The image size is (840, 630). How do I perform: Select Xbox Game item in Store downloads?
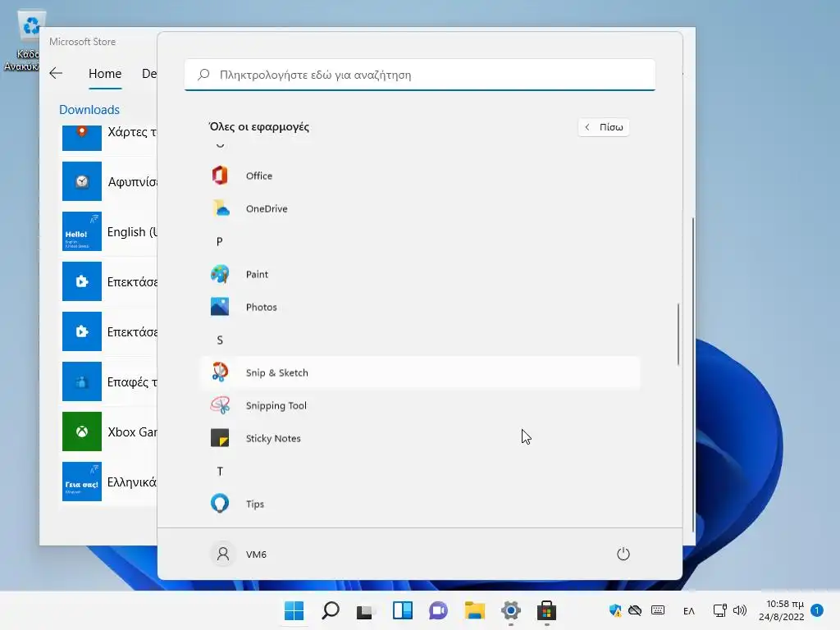[109, 431]
